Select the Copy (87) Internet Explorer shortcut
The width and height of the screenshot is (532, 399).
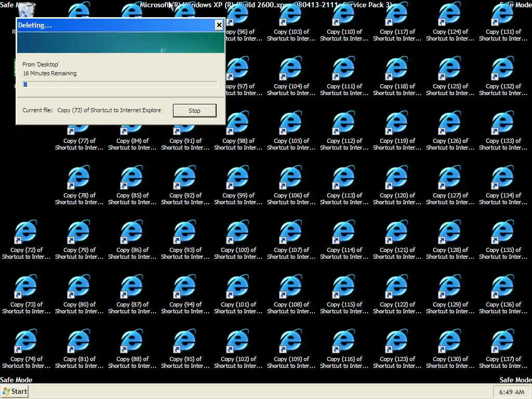[x=132, y=295]
